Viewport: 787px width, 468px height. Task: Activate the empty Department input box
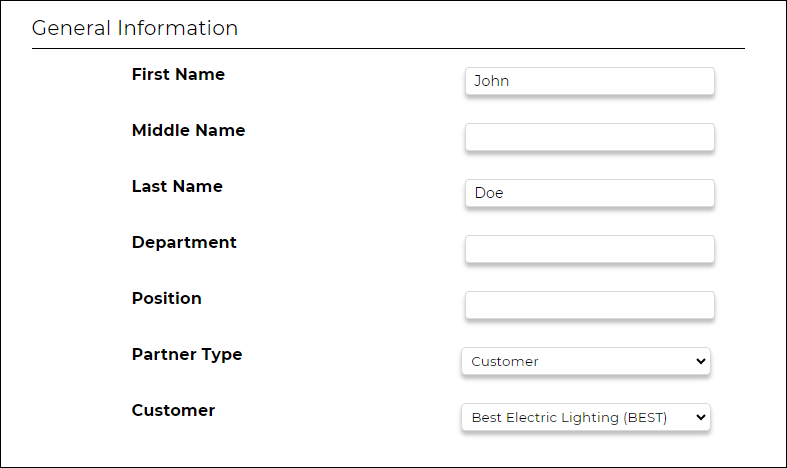[590, 249]
